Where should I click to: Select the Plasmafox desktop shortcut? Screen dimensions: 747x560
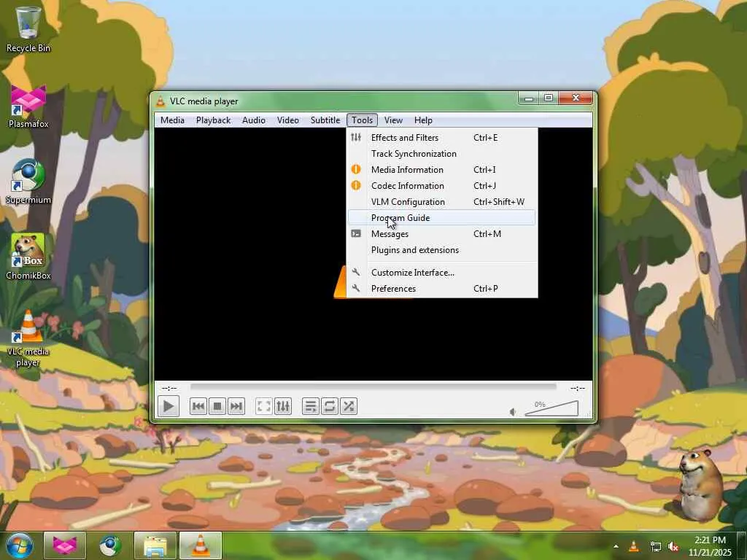click(x=28, y=106)
